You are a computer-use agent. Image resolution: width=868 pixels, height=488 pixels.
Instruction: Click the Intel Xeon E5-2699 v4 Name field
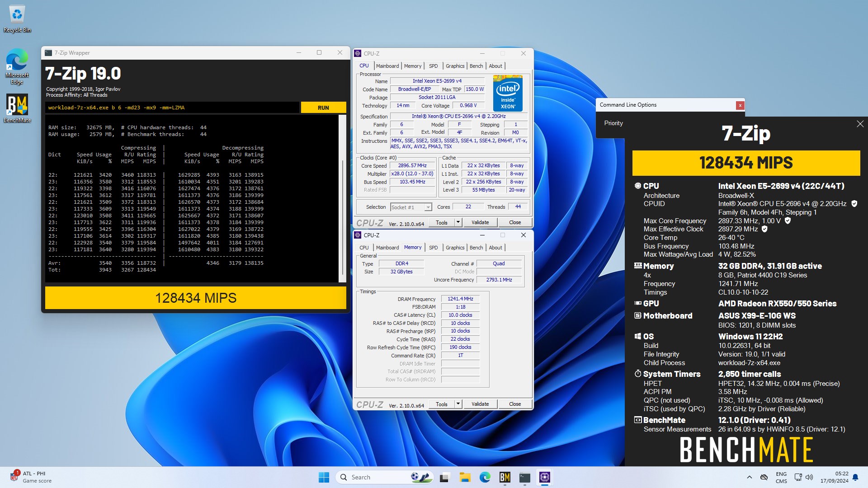(437, 81)
